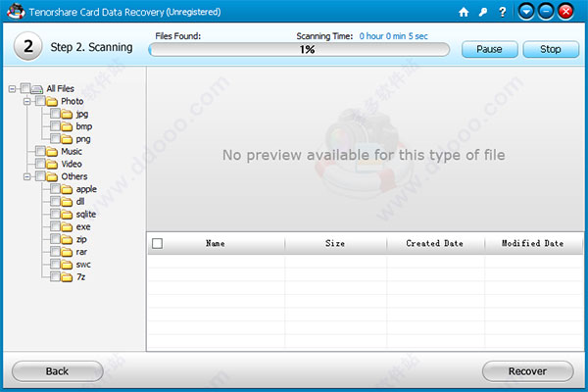Check the bmp checkbox
This screenshot has height=392, width=588.
[x=55, y=125]
